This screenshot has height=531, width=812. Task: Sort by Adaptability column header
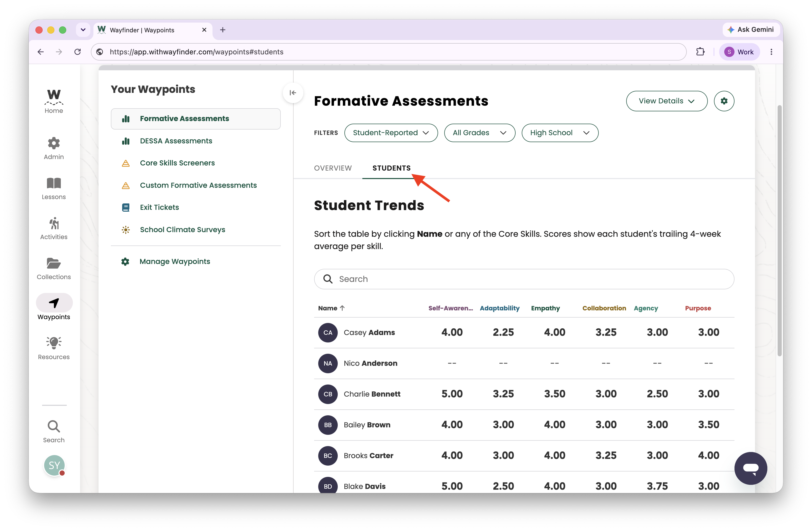point(499,308)
